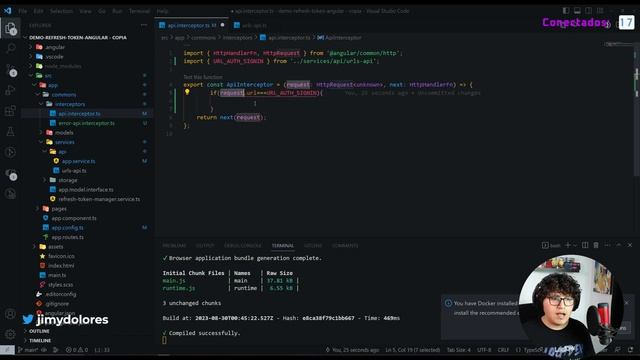Click the git branch main status item

coord(28,350)
